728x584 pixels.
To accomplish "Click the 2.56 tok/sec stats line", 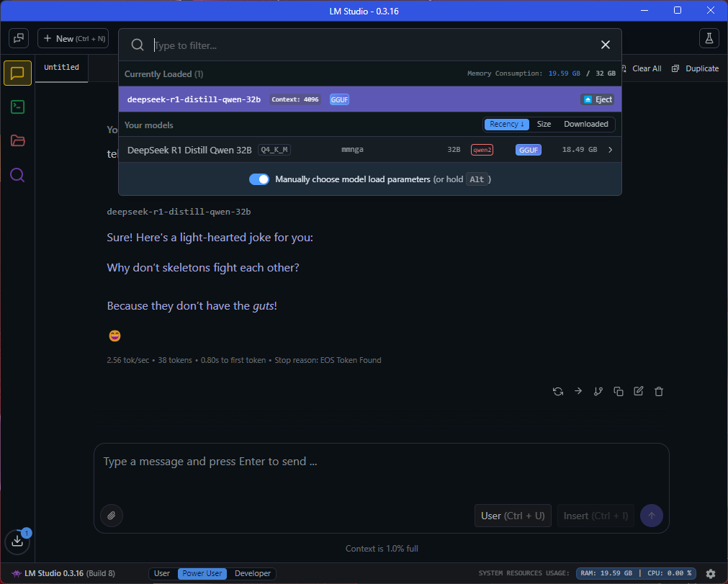I will (x=244, y=360).
